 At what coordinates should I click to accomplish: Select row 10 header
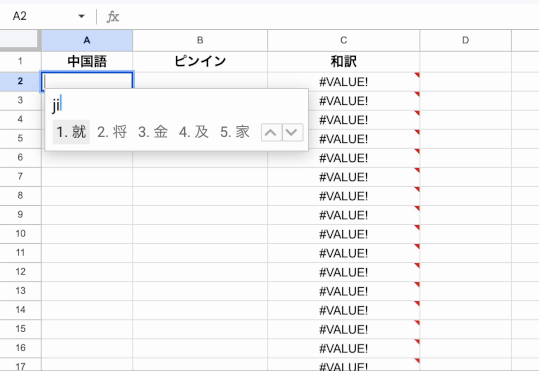point(20,234)
